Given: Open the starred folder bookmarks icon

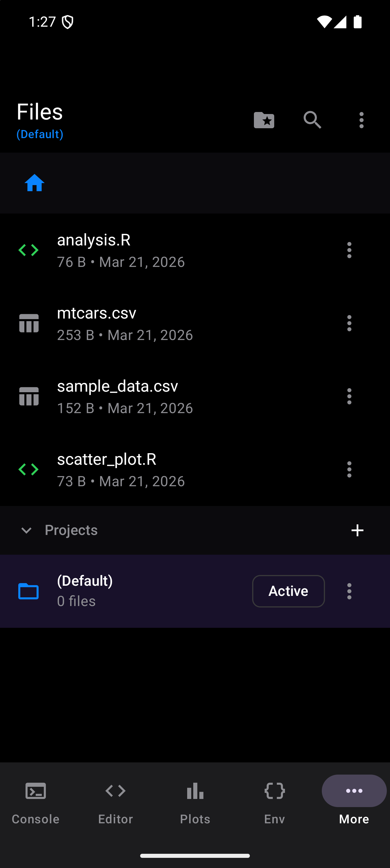Looking at the screenshot, I should click(x=264, y=120).
